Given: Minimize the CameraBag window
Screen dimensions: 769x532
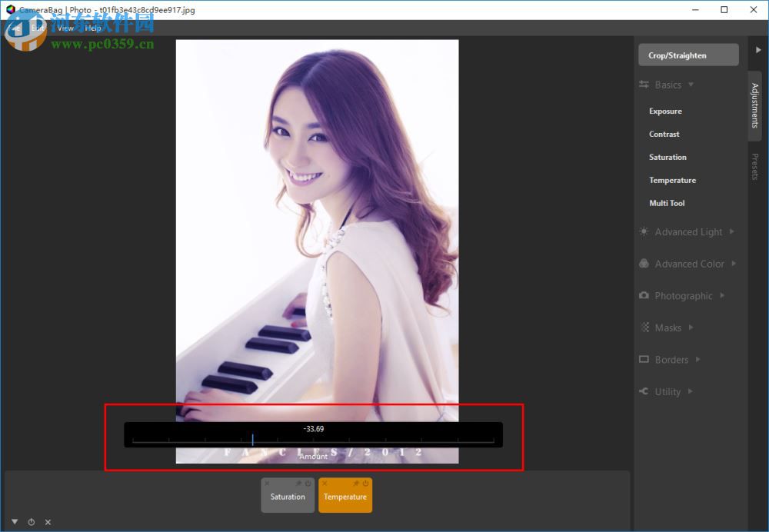Looking at the screenshot, I should 695,10.
